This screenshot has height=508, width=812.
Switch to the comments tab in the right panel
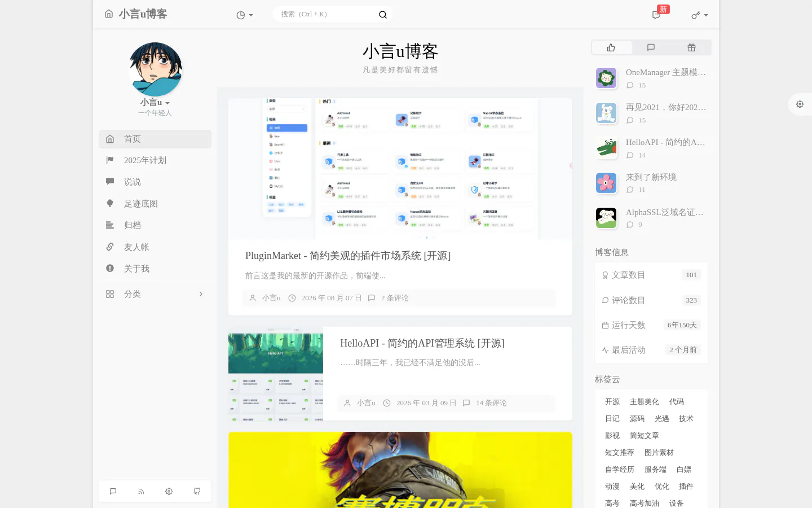[651, 47]
